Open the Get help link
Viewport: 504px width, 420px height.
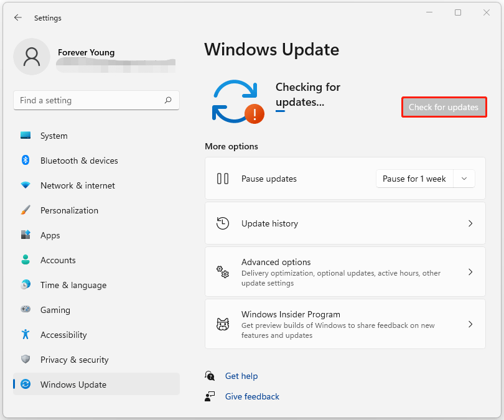click(241, 376)
